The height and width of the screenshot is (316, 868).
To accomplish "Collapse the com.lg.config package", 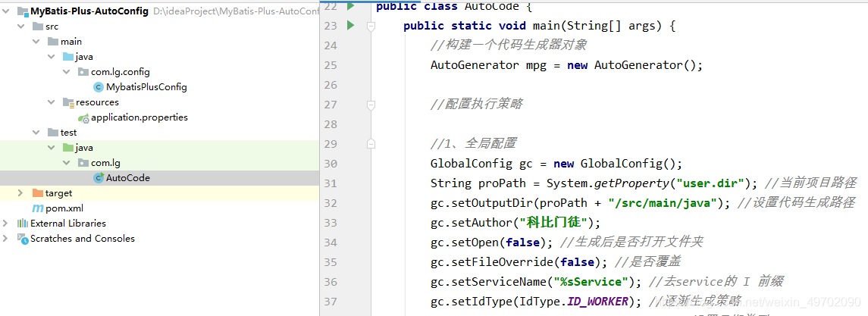I will 67,72.
